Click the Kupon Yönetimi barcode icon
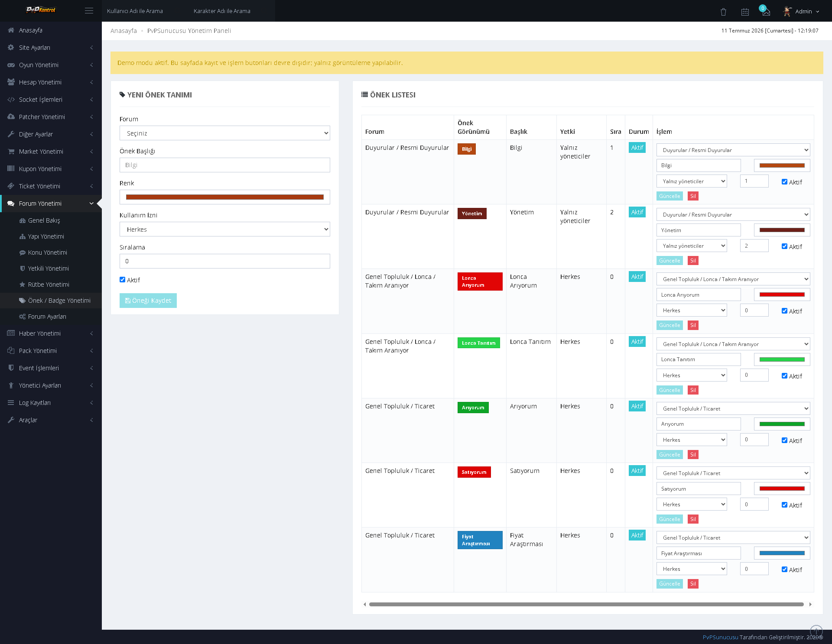This screenshot has width=832, height=644. pyautogui.click(x=11, y=169)
